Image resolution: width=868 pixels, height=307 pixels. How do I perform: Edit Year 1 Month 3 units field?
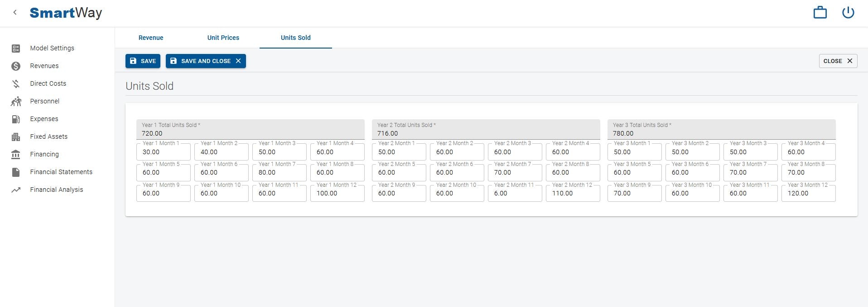(x=280, y=152)
